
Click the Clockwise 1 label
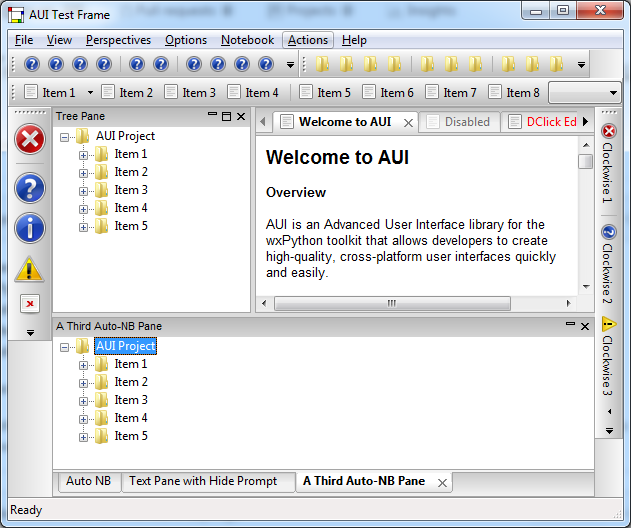coord(608,173)
